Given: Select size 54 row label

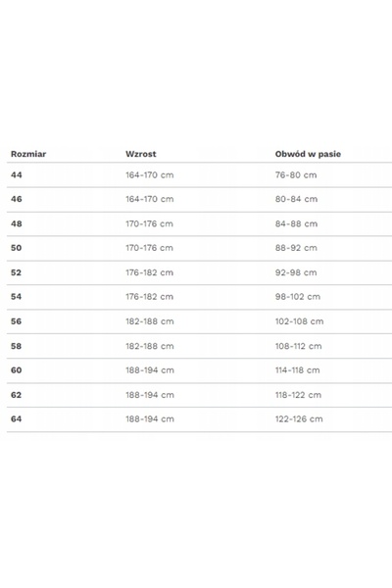Looking at the screenshot, I should [17, 296].
